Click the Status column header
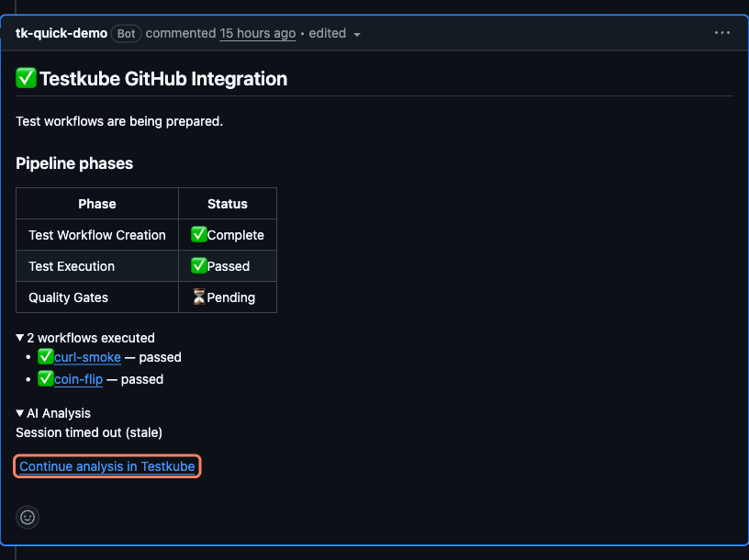 click(228, 204)
